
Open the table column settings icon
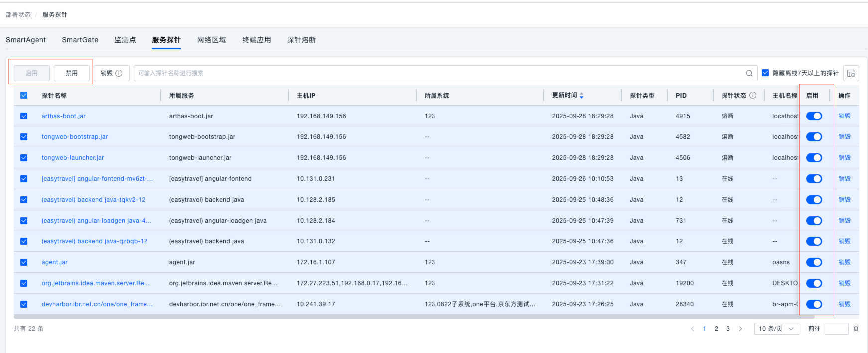pyautogui.click(x=851, y=73)
